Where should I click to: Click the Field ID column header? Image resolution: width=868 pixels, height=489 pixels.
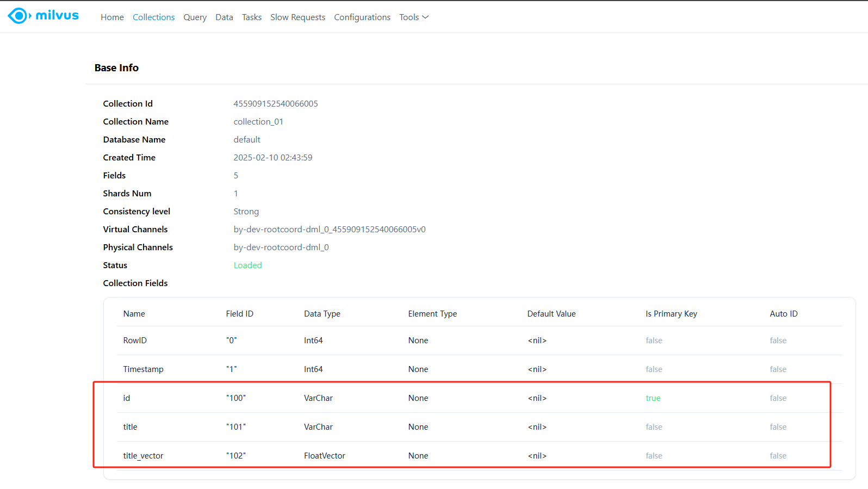(x=240, y=314)
